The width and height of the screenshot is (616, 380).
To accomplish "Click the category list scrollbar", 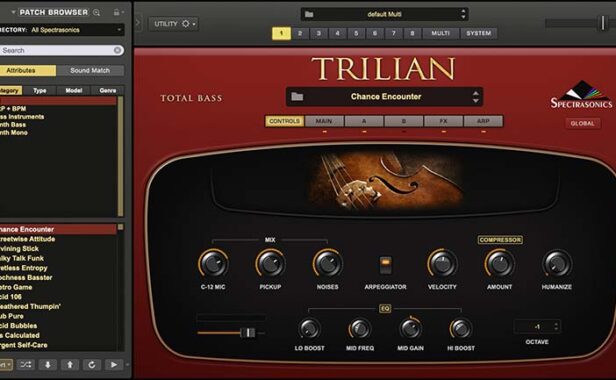I will click(x=121, y=156).
